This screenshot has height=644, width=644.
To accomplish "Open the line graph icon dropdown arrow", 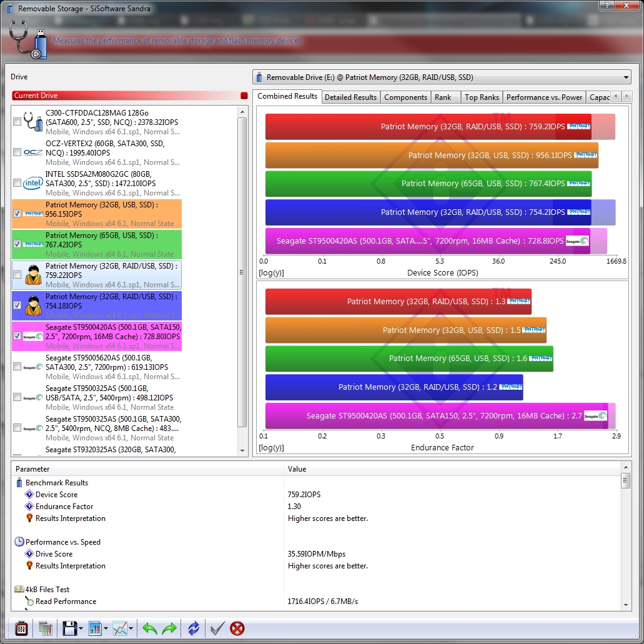I will point(131,628).
